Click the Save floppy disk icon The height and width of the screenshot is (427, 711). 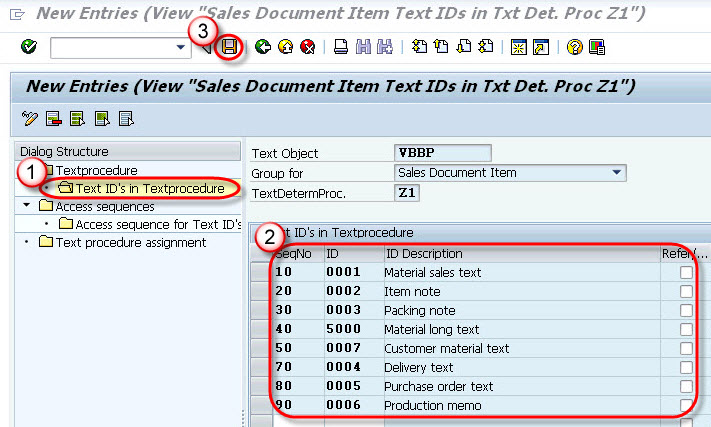click(231, 47)
